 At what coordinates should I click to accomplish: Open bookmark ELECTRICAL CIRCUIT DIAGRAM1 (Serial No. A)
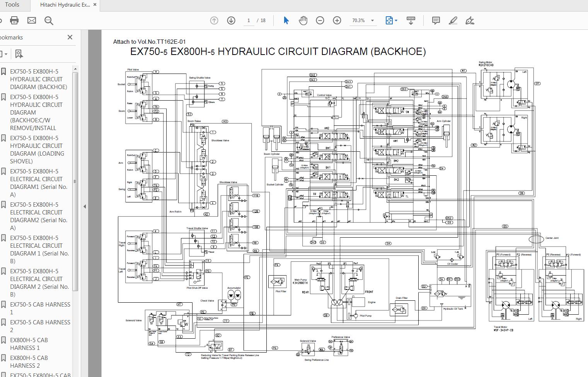(39, 183)
